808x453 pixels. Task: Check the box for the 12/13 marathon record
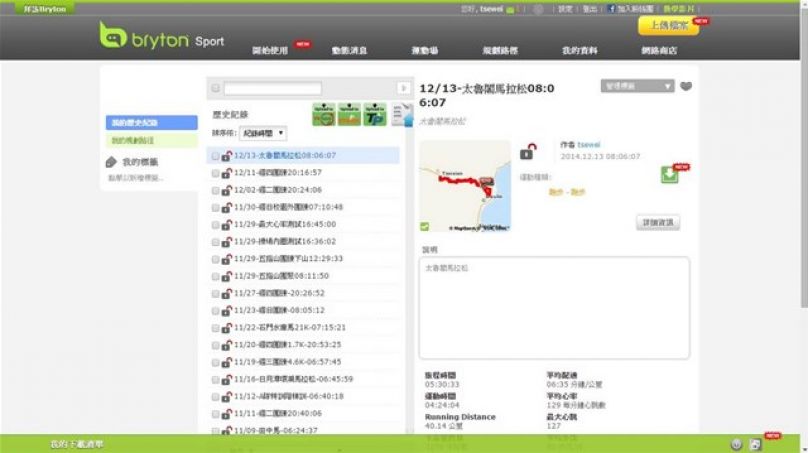pos(215,156)
